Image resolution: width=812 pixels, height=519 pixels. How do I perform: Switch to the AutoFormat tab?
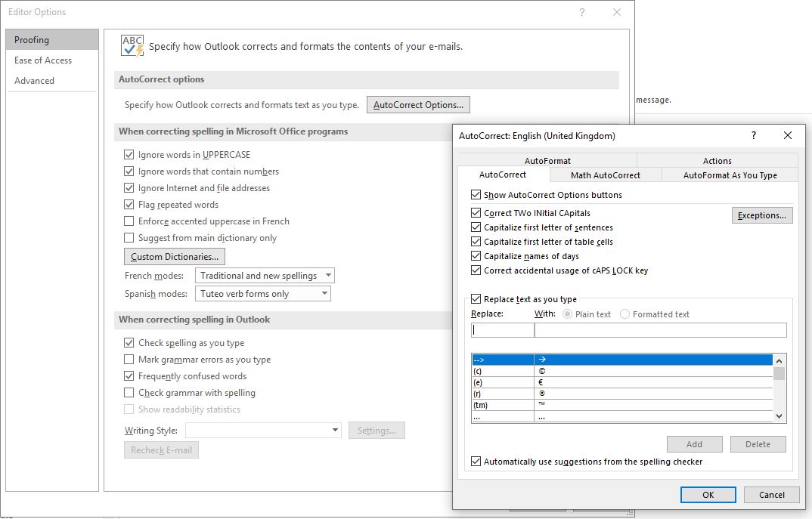547,160
